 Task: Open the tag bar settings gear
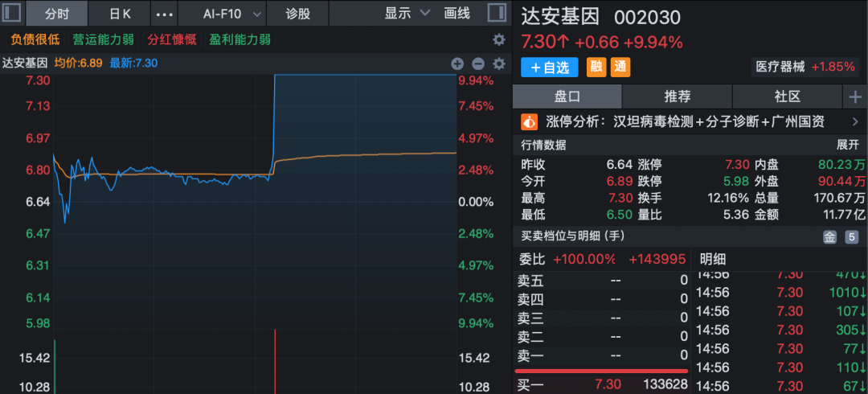tap(499, 40)
